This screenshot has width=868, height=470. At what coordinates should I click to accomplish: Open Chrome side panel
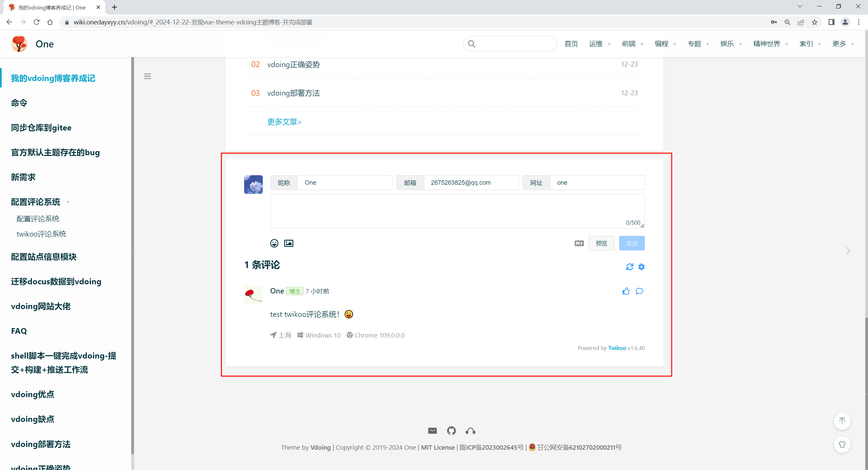(831, 22)
